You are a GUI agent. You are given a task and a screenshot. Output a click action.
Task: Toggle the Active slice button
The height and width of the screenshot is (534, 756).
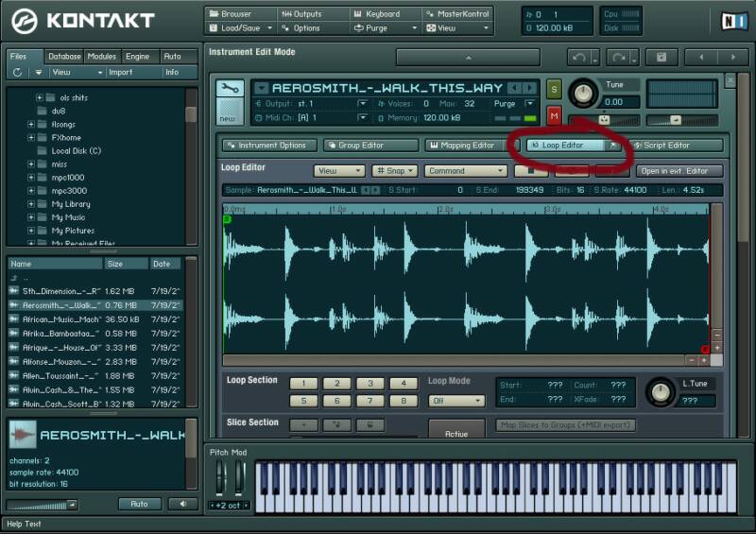coord(456,431)
